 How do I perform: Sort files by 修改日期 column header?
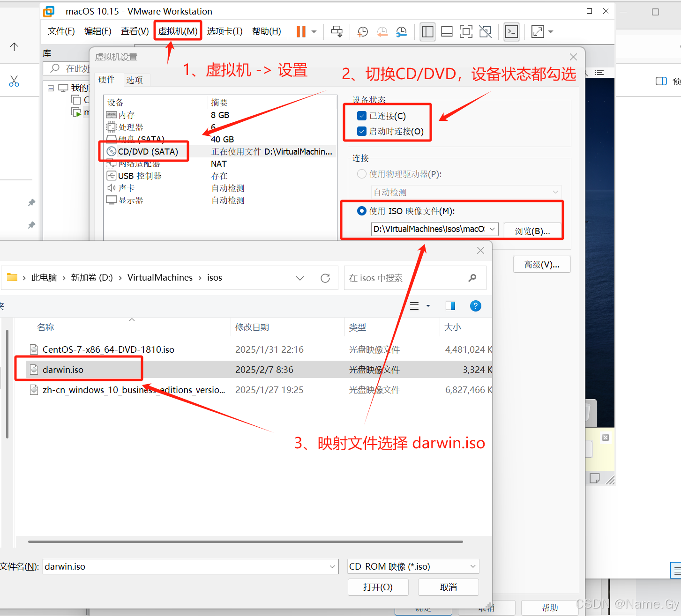252,327
